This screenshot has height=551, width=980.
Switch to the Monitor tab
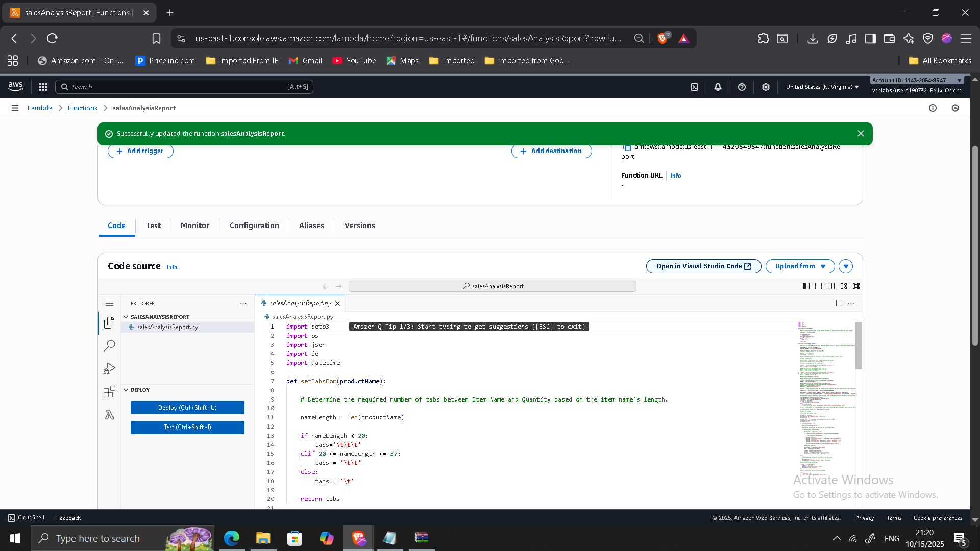194,226
